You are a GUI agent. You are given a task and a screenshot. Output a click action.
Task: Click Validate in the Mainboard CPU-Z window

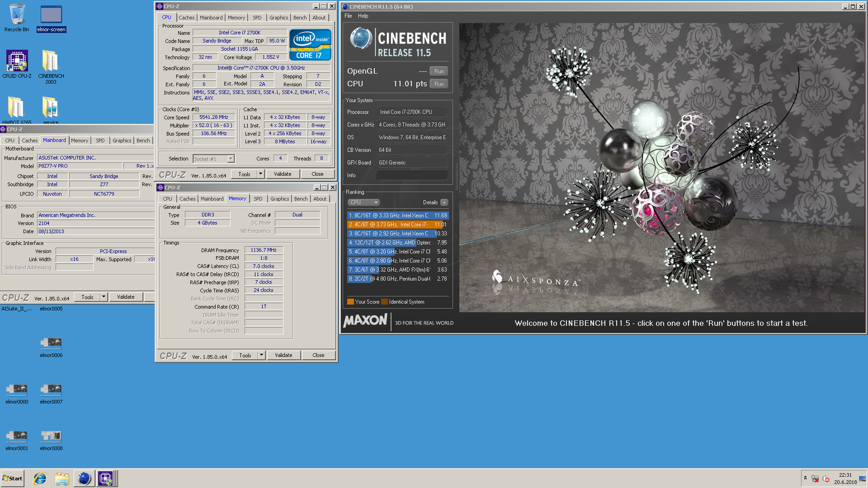(x=126, y=297)
